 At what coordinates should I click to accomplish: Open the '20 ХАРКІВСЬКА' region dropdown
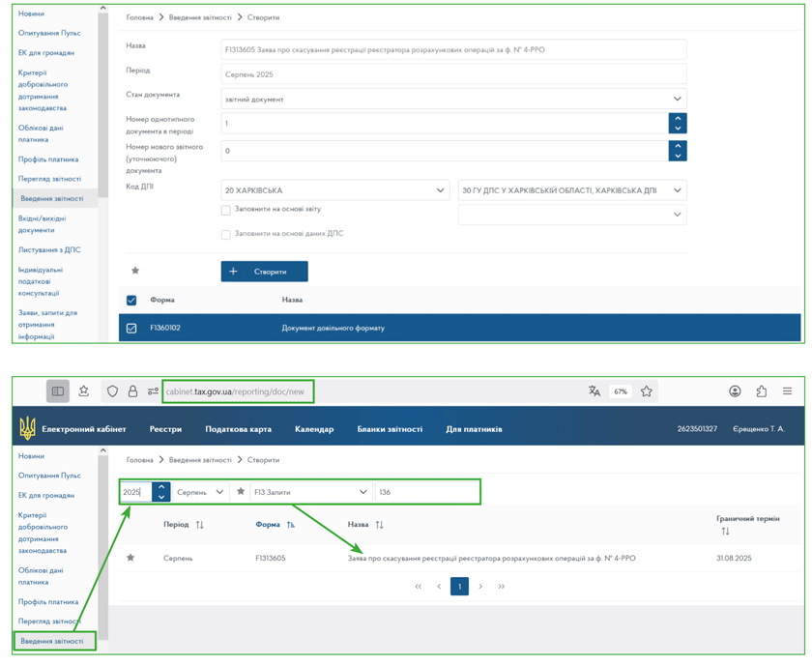[441, 190]
